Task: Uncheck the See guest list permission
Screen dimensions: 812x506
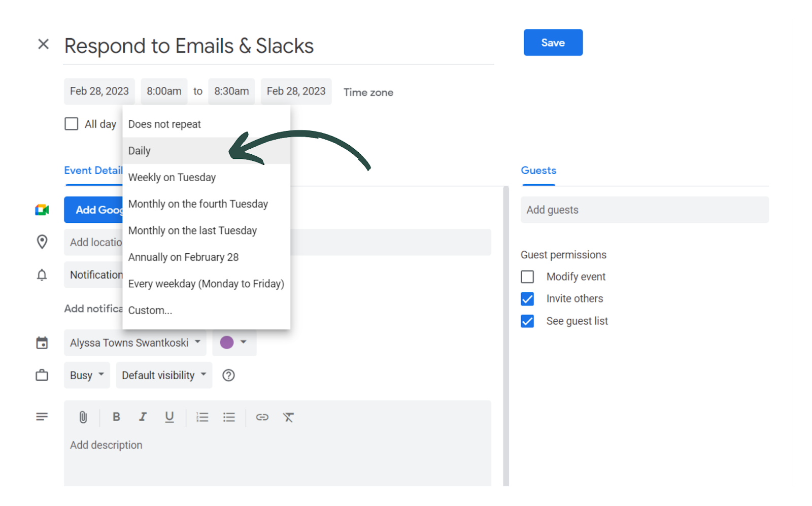Action: 527,321
